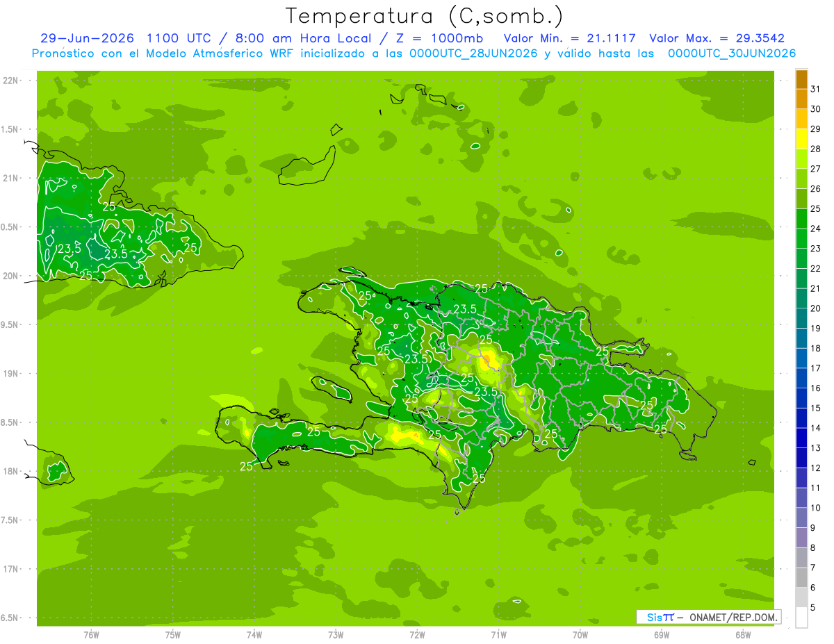Viewport: 834px width, 644px height.
Task: Click the white swatch below legend value 5
Action: (801, 618)
